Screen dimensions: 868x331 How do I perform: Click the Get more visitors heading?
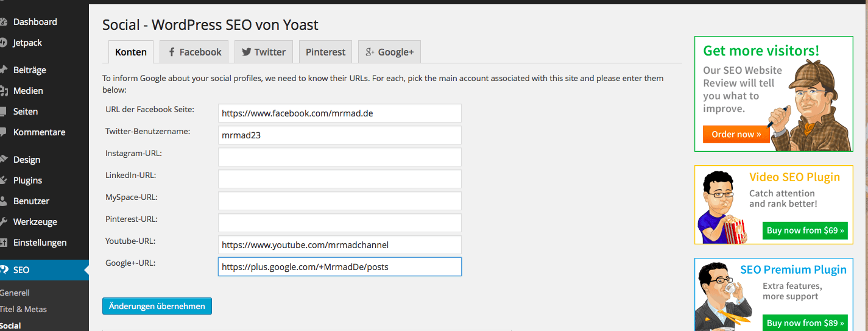point(761,51)
